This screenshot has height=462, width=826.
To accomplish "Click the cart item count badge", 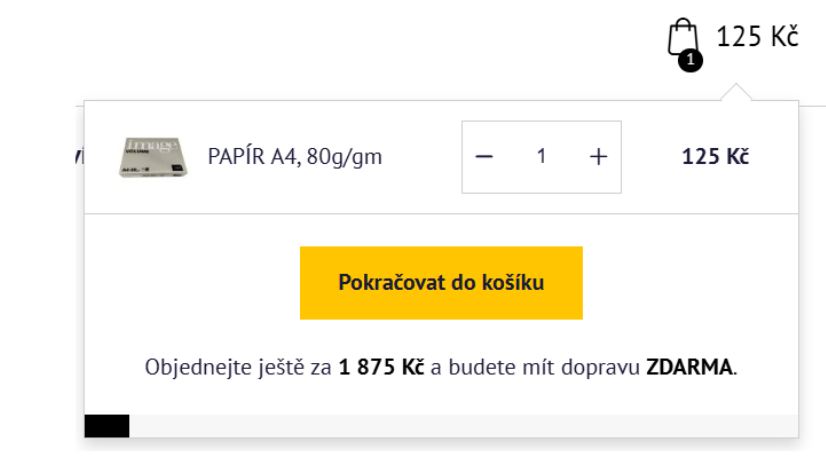I will (x=690, y=60).
